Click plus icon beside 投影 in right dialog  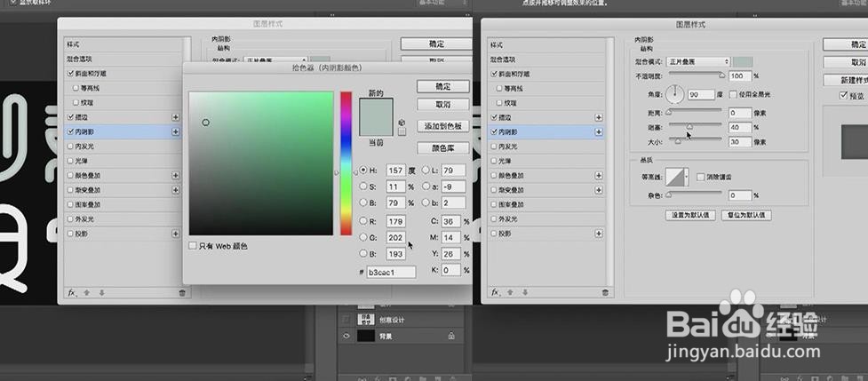599,234
